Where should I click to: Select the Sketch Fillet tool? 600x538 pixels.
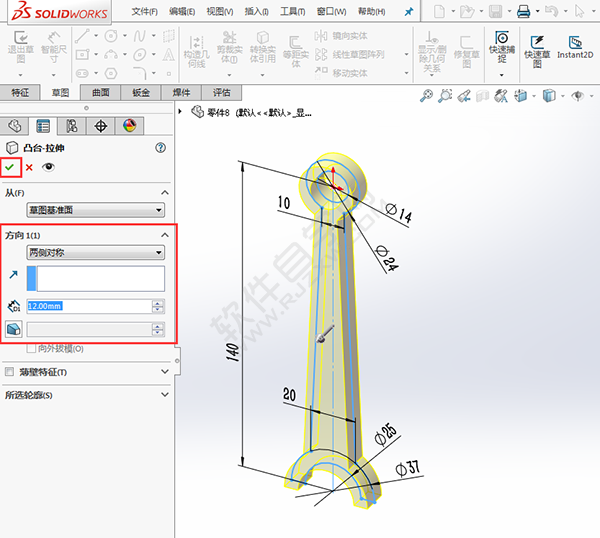pyautogui.click(x=140, y=73)
